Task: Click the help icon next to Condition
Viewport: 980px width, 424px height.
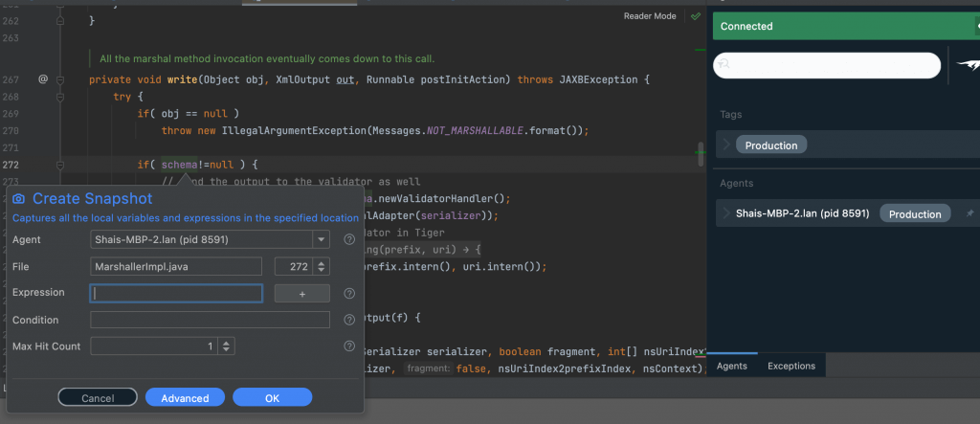Action: (x=349, y=321)
